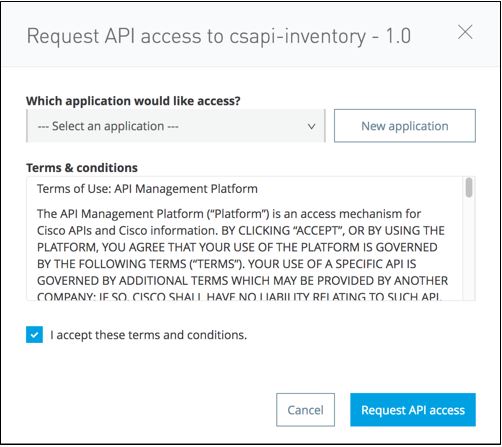
Task: Click the dropdown chevron arrow icon
Action: pos(311,126)
